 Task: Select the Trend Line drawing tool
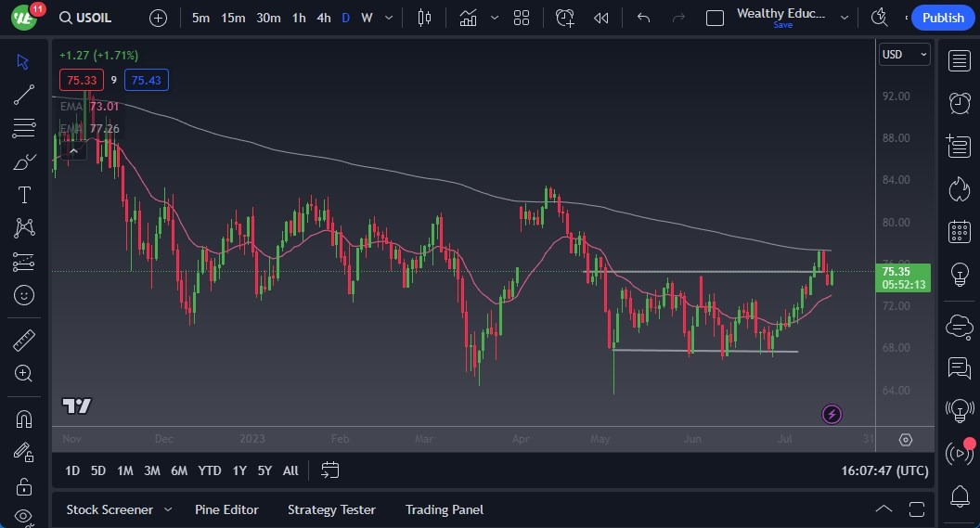pos(24,94)
